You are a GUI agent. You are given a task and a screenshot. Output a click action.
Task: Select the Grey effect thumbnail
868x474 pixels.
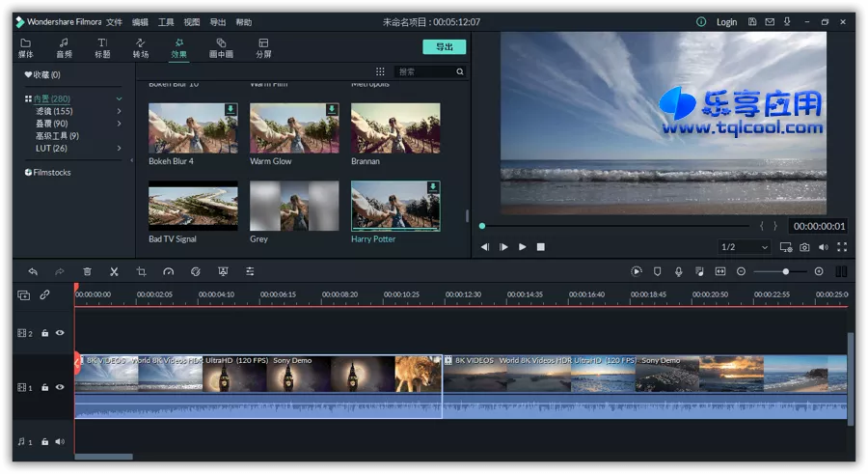click(294, 206)
